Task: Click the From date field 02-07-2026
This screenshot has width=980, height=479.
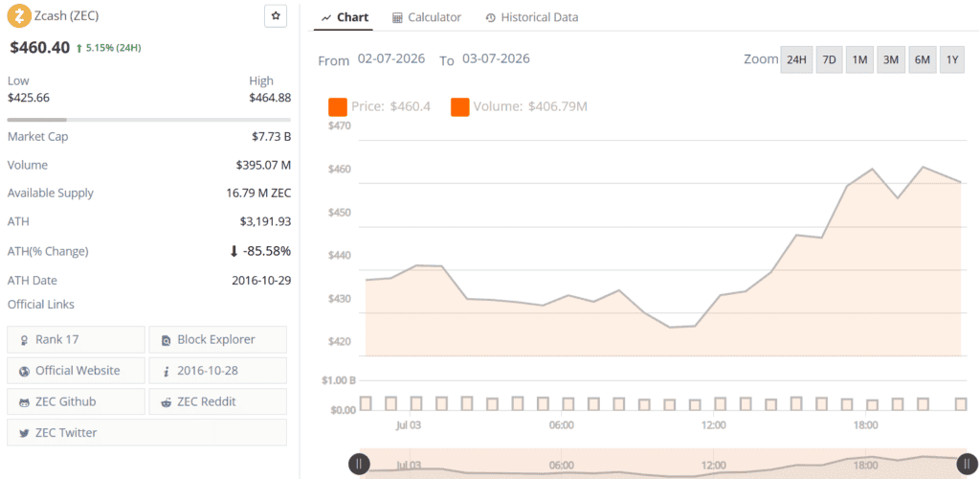Action: pyautogui.click(x=391, y=58)
